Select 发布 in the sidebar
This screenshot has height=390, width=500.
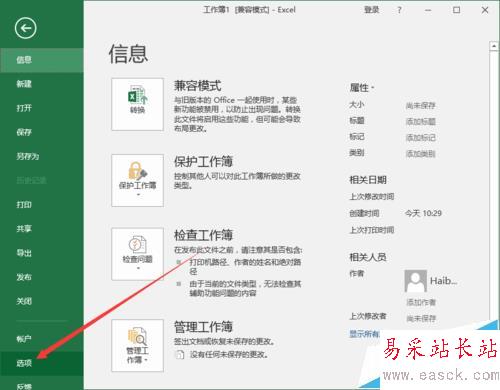pos(42,277)
